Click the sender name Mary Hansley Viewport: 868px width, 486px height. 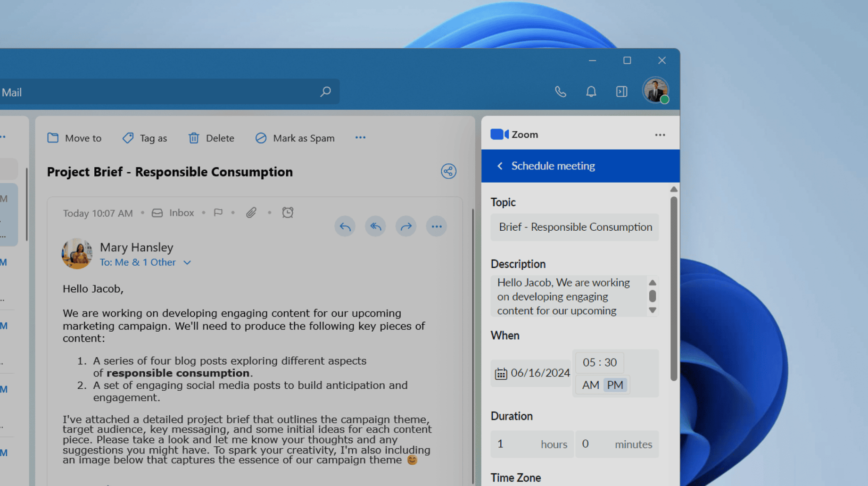tap(137, 248)
